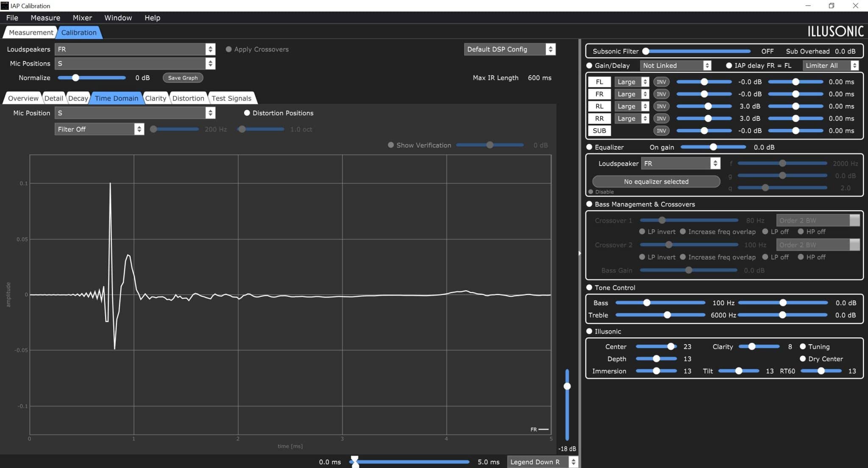This screenshot has height=468, width=868.
Task: Open the Filter Off dropdown
Action: 99,129
